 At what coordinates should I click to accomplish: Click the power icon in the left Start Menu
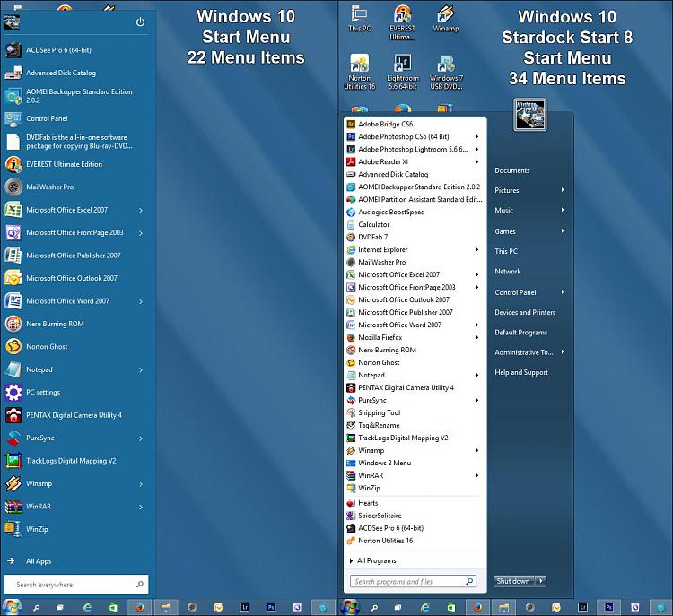[140, 22]
